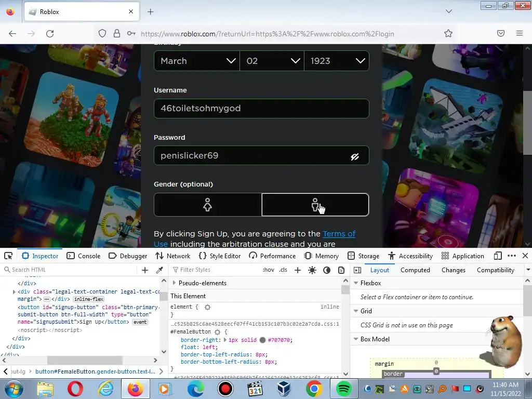Screen dimensions: 532x399
Task: Toggle the :hov pseudo-class panel
Action: 269,270
